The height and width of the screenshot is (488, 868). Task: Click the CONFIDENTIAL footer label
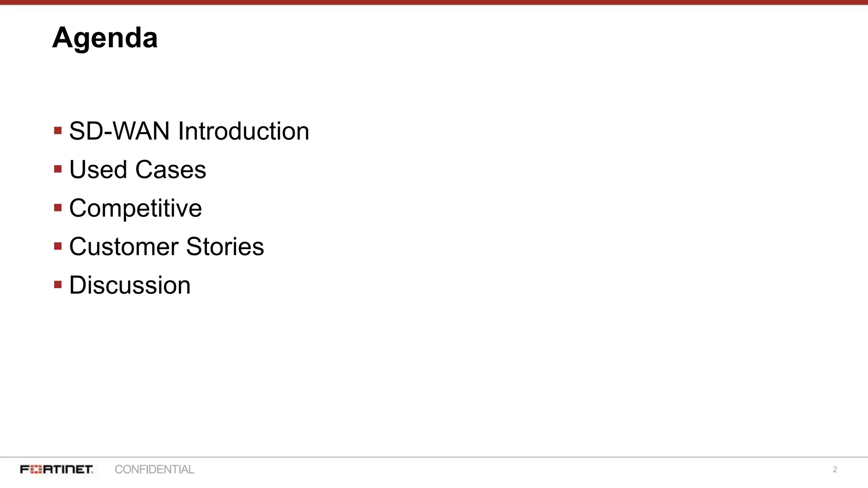(154, 469)
